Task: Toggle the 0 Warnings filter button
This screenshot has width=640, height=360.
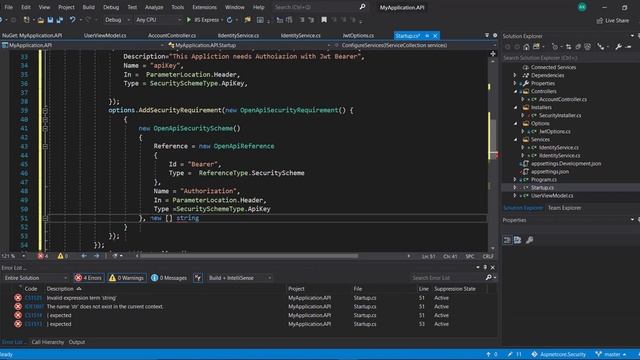Action: click(127, 278)
